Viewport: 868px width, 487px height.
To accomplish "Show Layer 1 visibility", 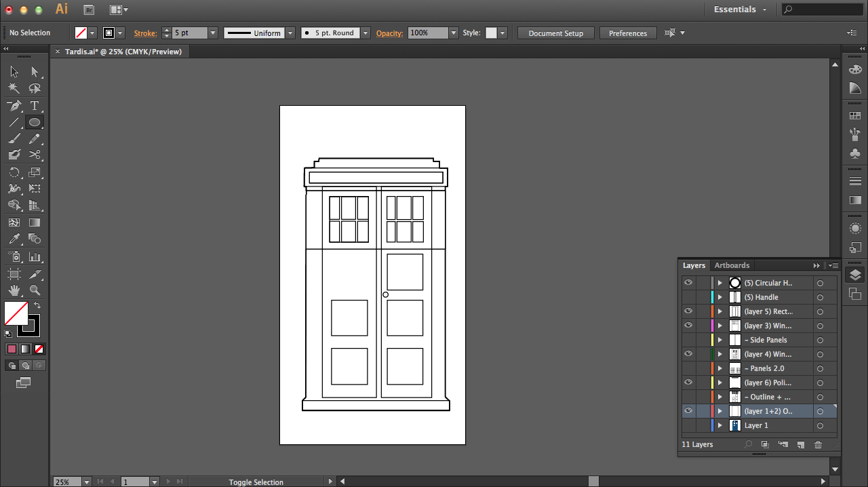I will pyautogui.click(x=688, y=425).
